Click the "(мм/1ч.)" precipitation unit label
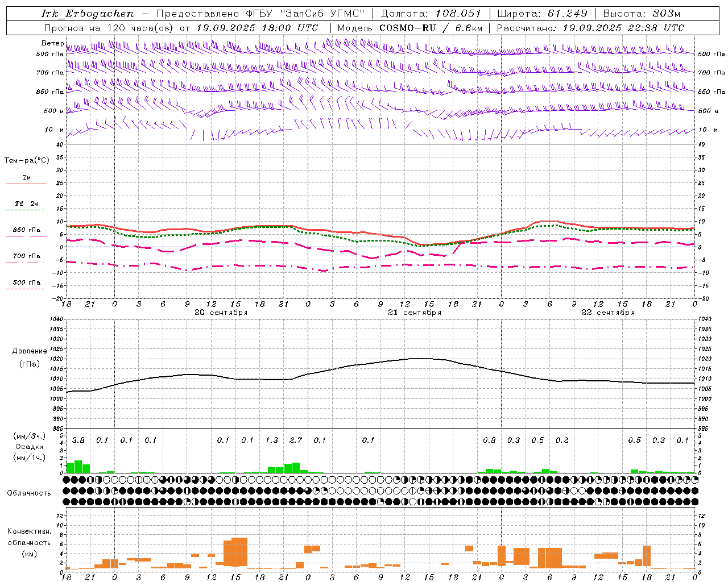 coord(30,458)
